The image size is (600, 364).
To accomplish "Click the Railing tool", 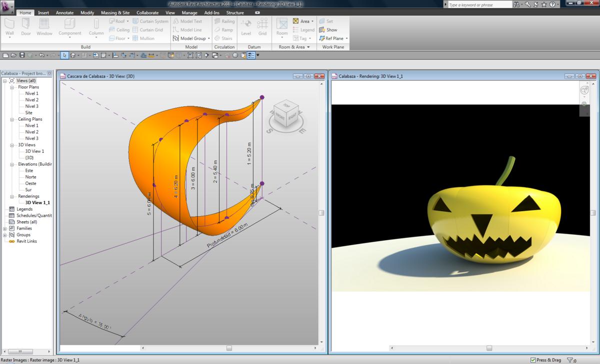I will tap(224, 21).
